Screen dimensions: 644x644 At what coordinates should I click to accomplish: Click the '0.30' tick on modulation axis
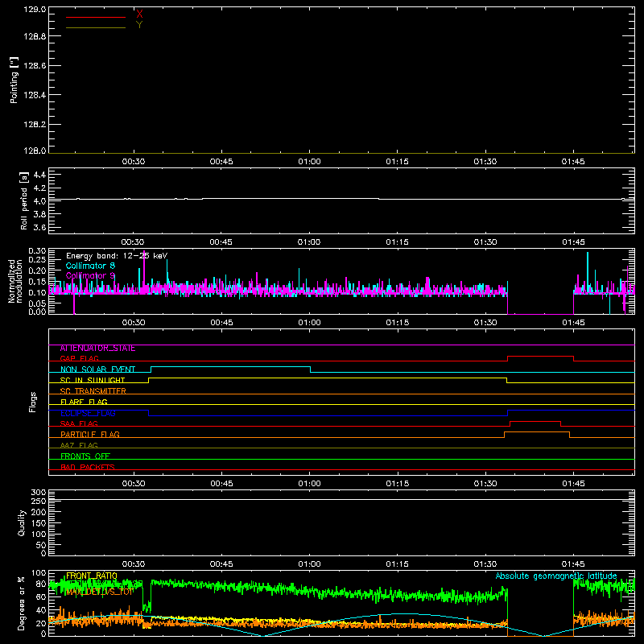pyautogui.click(x=37, y=251)
